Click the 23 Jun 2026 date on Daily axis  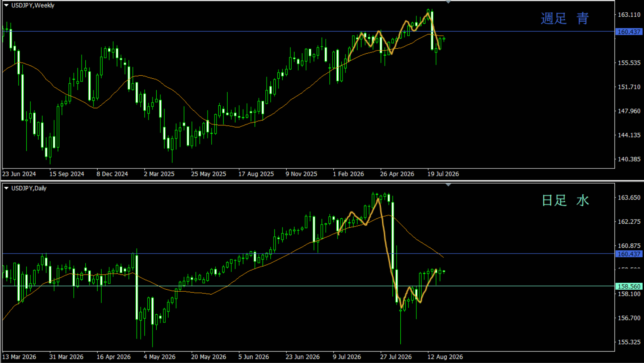click(303, 357)
